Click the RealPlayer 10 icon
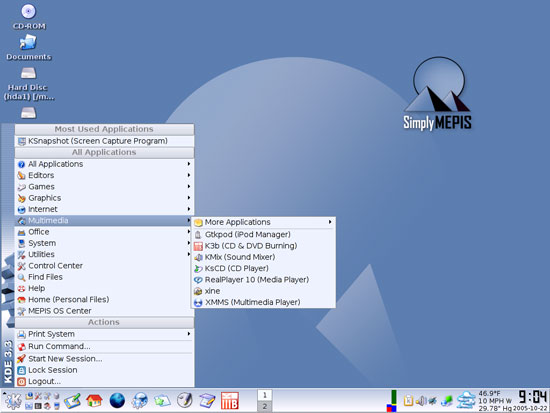The image size is (550, 413). coord(198,280)
